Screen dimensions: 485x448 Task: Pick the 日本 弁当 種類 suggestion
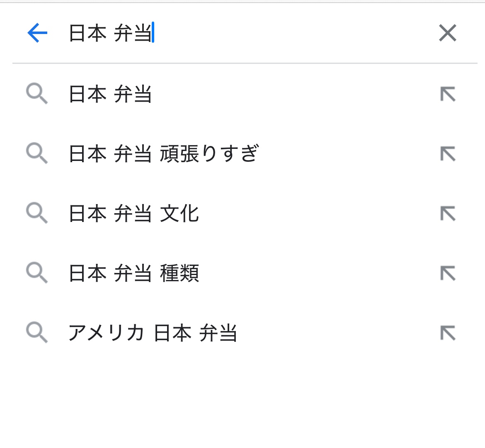[x=133, y=273]
